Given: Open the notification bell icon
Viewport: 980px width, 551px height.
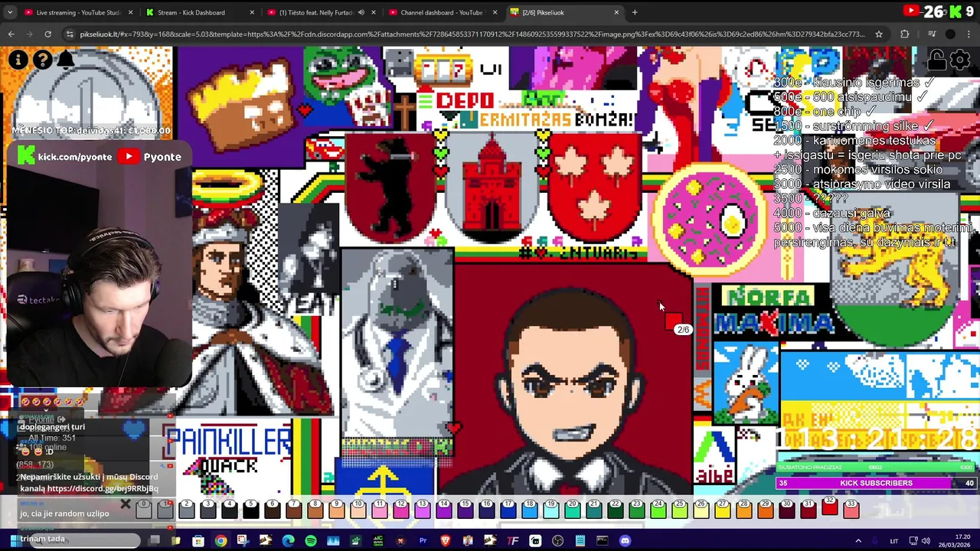Looking at the screenshot, I should pyautogui.click(x=67, y=60).
